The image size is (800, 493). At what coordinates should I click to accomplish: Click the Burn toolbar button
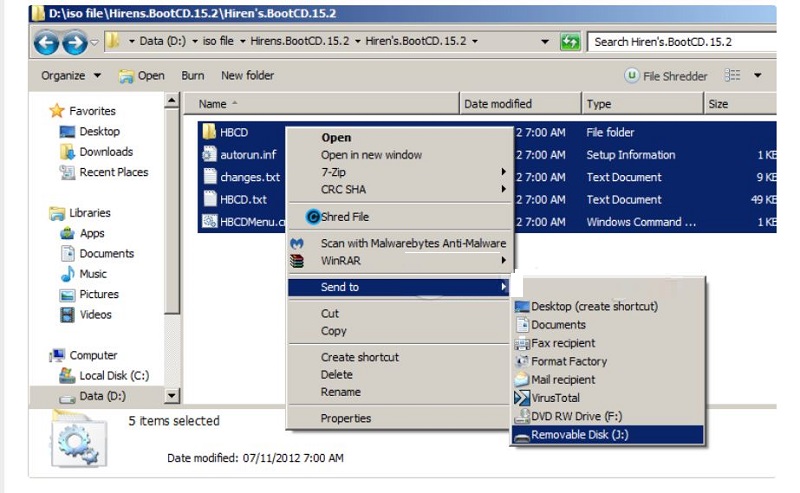[192, 76]
